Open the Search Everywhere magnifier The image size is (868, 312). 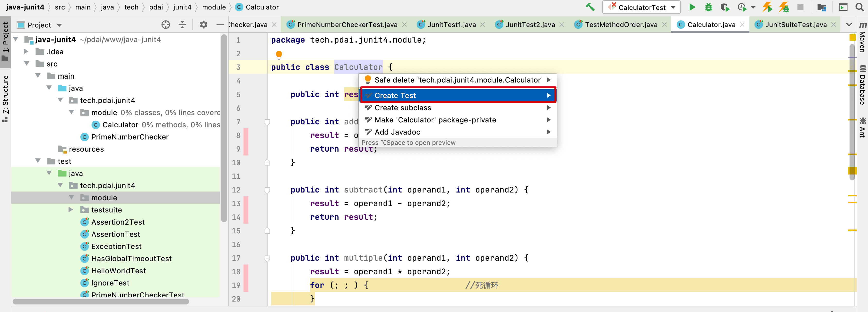pos(859,7)
